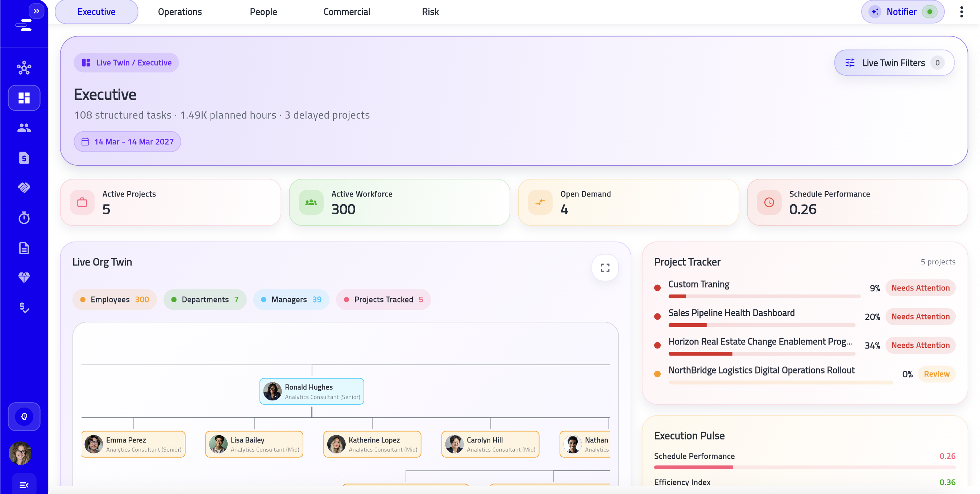The height and width of the screenshot is (494, 980).
Task: Click the dollar price-tag sidebar icon
Action: [x=24, y=158]
